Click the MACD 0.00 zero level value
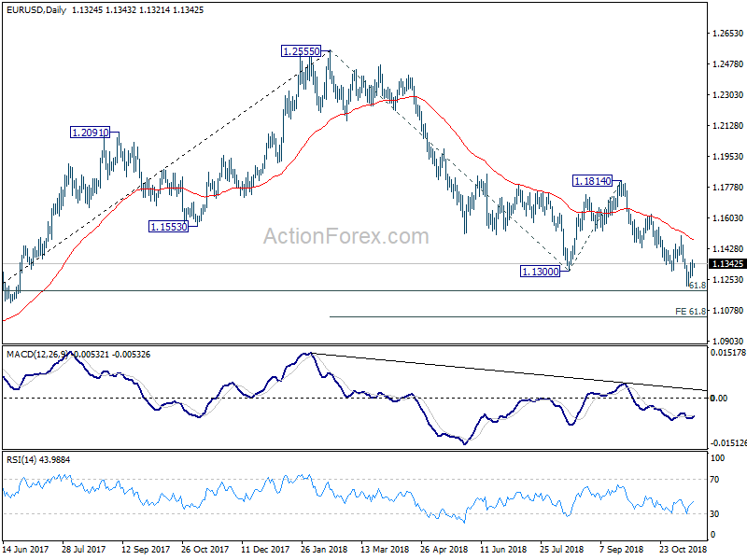The height and width of the screenshot is (560, 747). click(719, 399)
